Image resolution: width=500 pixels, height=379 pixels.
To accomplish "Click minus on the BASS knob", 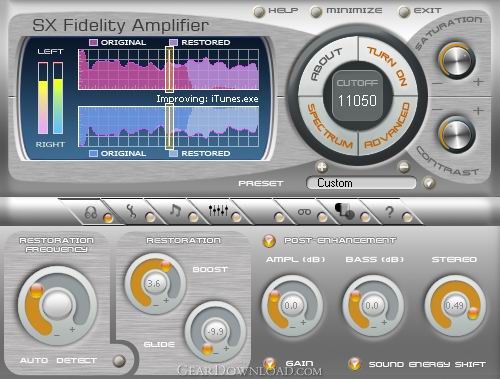I will [x=373, y=327].
